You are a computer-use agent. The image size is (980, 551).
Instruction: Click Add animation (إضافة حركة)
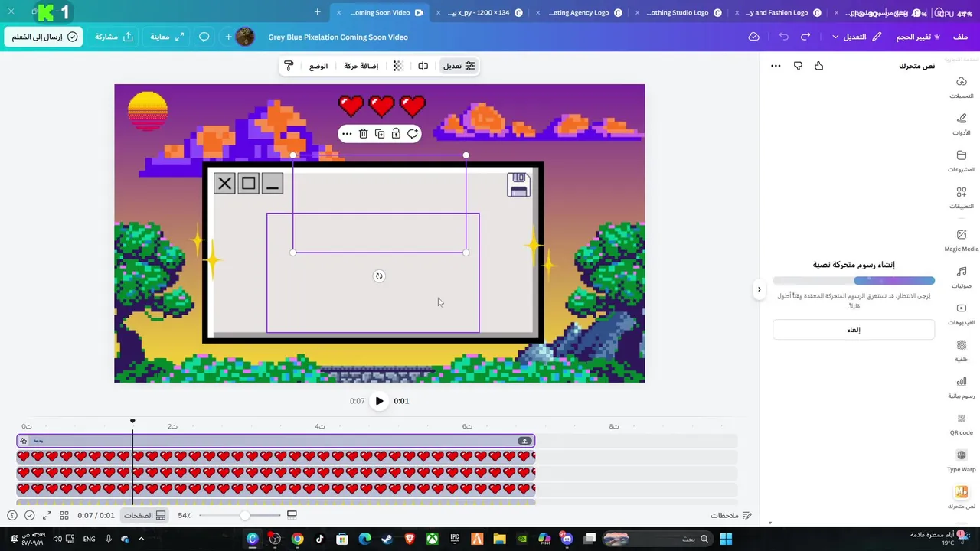point(361,66)
